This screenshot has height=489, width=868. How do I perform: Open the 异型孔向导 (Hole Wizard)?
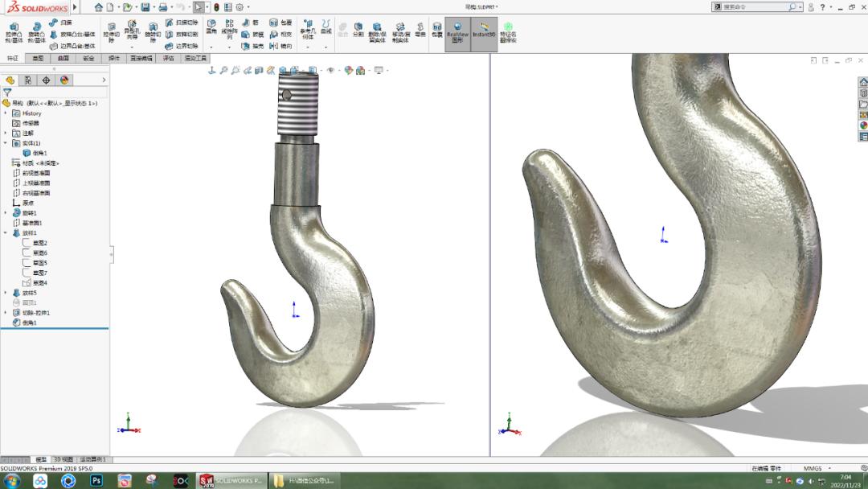tap(130, 28)
